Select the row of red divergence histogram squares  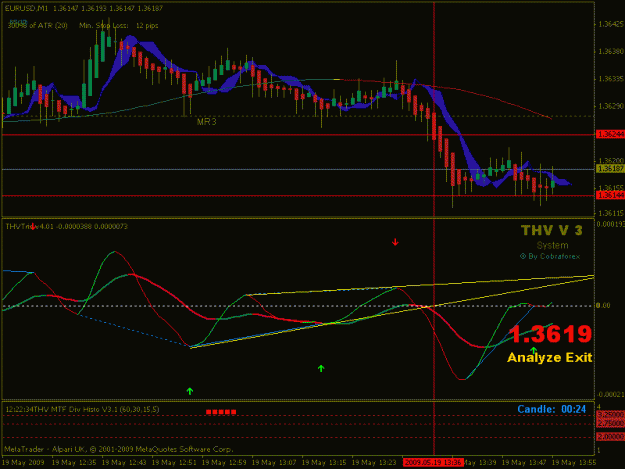[x=221, y=412]
